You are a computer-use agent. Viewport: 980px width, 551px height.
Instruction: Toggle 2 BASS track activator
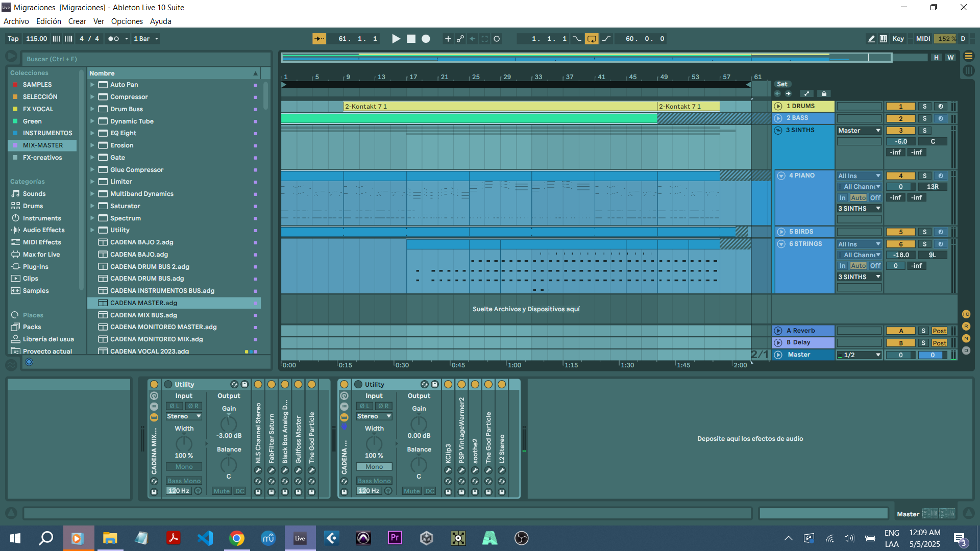pyautogui.click(x=900, y=118)
